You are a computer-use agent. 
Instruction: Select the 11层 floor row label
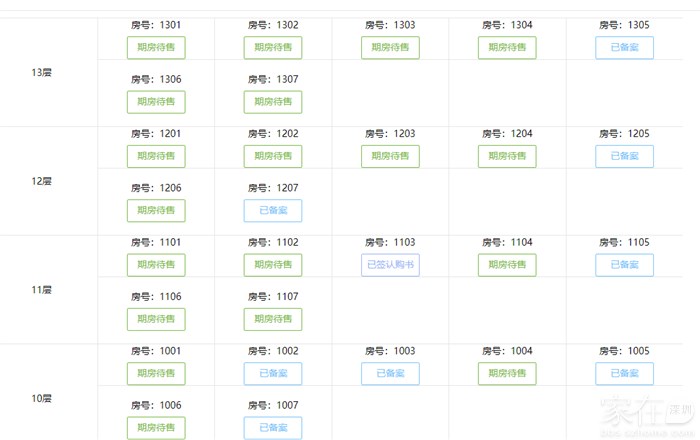pos(41,290)
